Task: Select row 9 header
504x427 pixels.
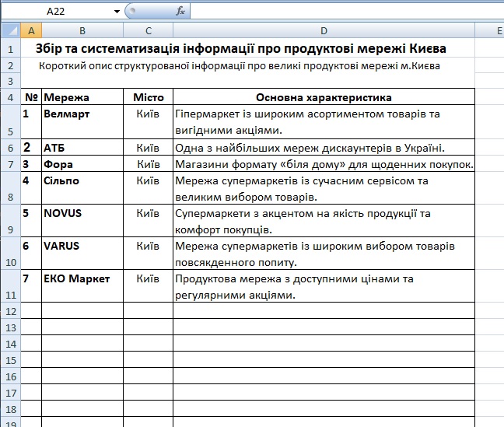Action: click(x=11, y=221)
